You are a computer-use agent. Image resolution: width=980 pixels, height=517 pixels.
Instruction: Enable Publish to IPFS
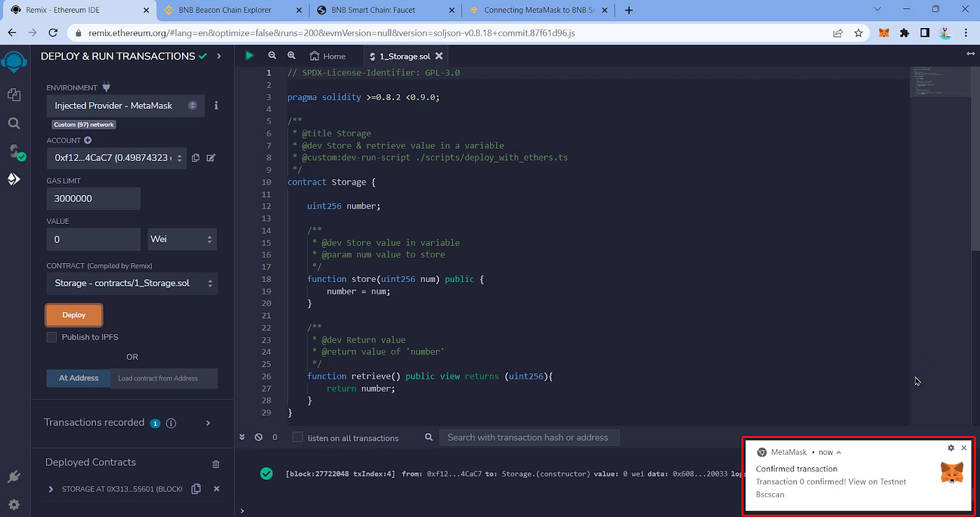point(51,337)
